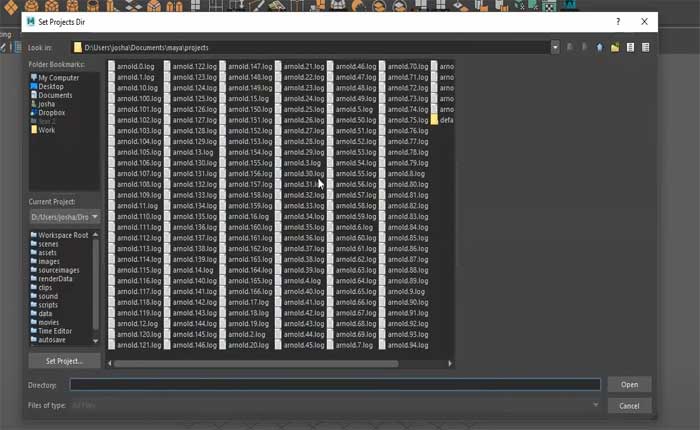Image resolution: width=700 pixels, height=430 pixels.
Task: Switch file view to list mode icon
Action: (631, 47)
